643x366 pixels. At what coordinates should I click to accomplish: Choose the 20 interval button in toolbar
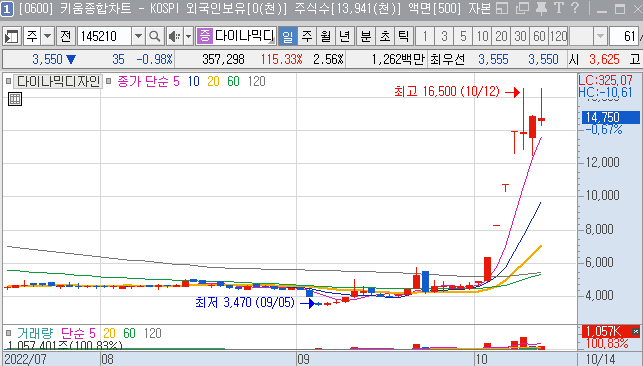point(501,36)
